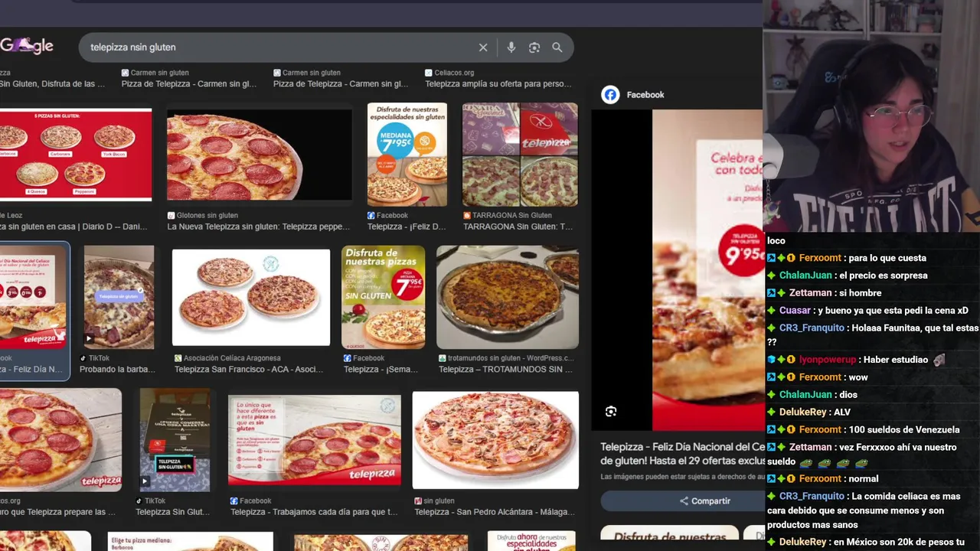Screen dimensions: 980x551
Task: Open the TARRAGONA Sin Gluten collage thumbnail
Action: pyautogui.click(x=520, y=155)
